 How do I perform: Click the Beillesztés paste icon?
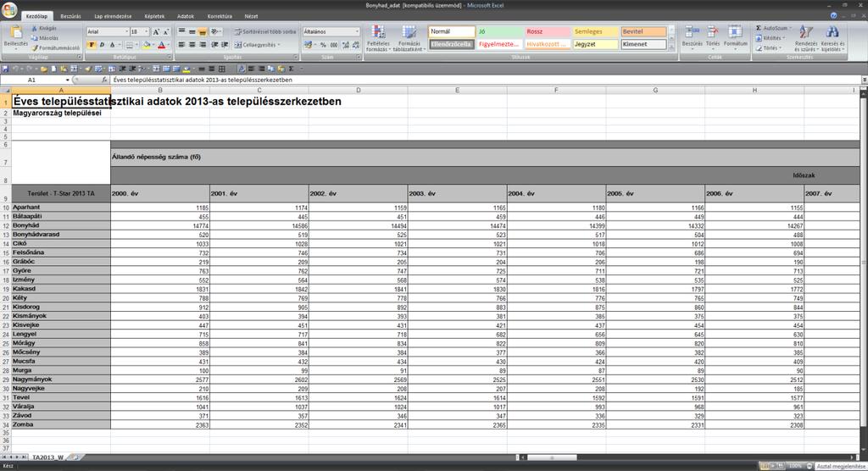click(x=16, y=33)
